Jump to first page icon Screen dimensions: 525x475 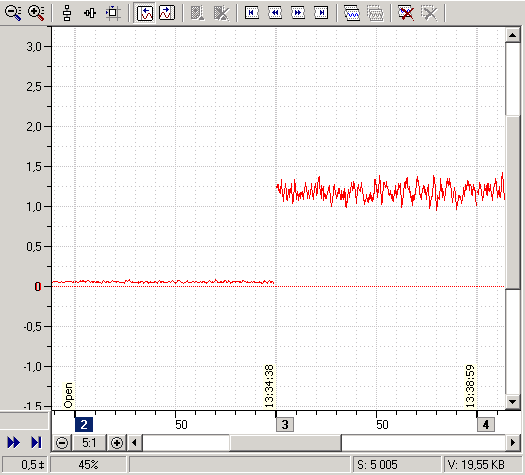pos(252,13)
